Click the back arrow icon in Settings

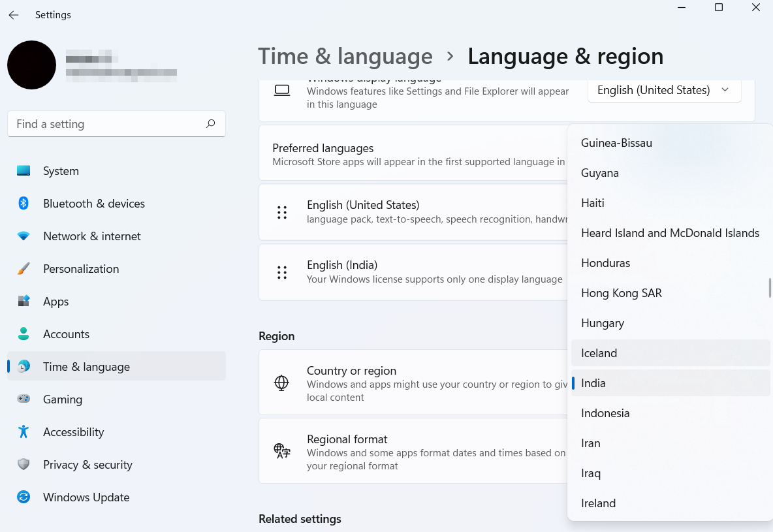coord(14,15)
